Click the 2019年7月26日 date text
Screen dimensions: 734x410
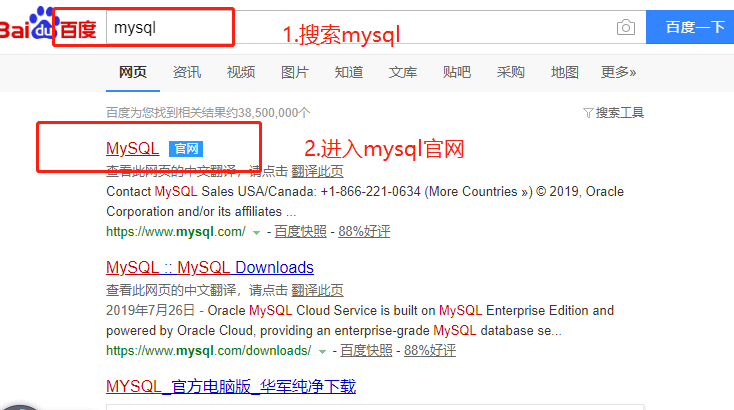click(x=150, y=310)
